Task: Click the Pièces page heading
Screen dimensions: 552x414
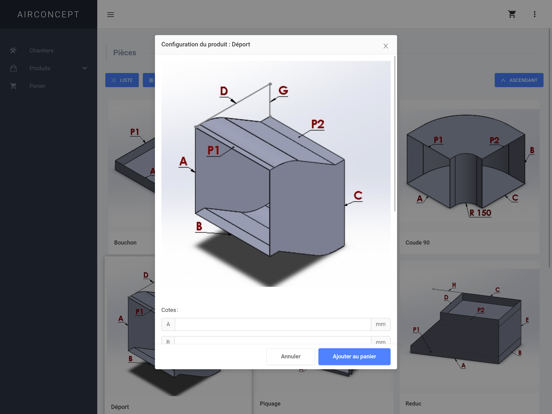Action: [x=125, y=53]
